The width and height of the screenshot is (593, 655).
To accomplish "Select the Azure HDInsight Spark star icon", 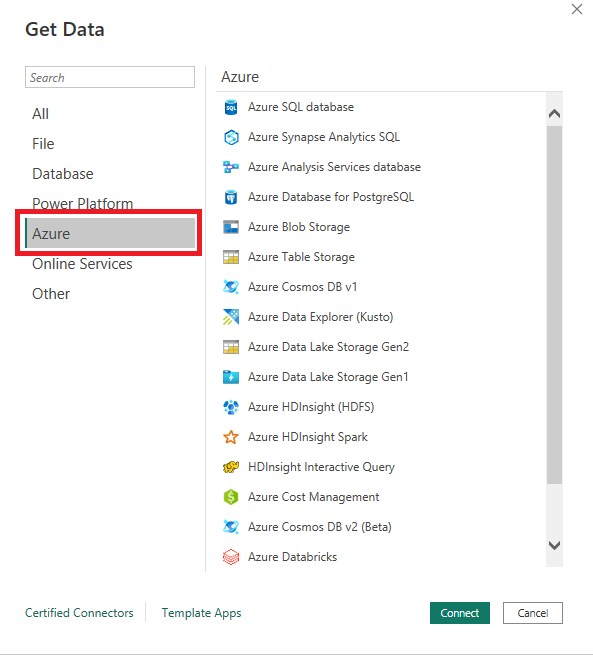I will point(231,437).
